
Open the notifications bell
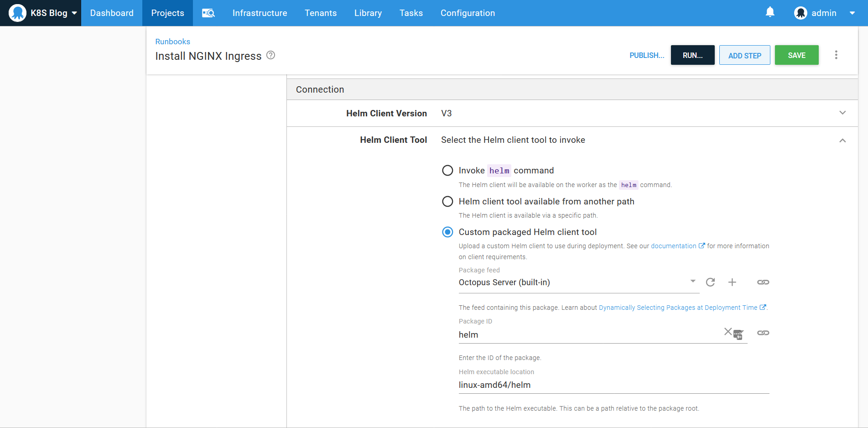(x=770, y=12)
